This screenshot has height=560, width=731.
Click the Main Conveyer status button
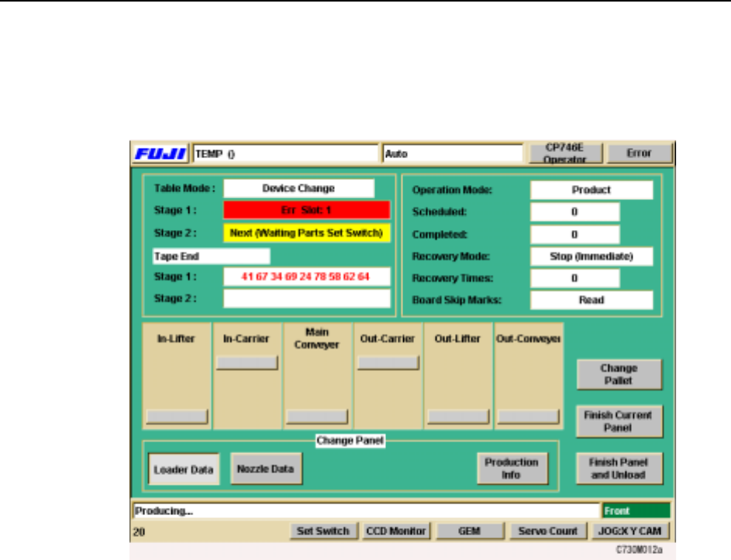click(x=316, y=417)
